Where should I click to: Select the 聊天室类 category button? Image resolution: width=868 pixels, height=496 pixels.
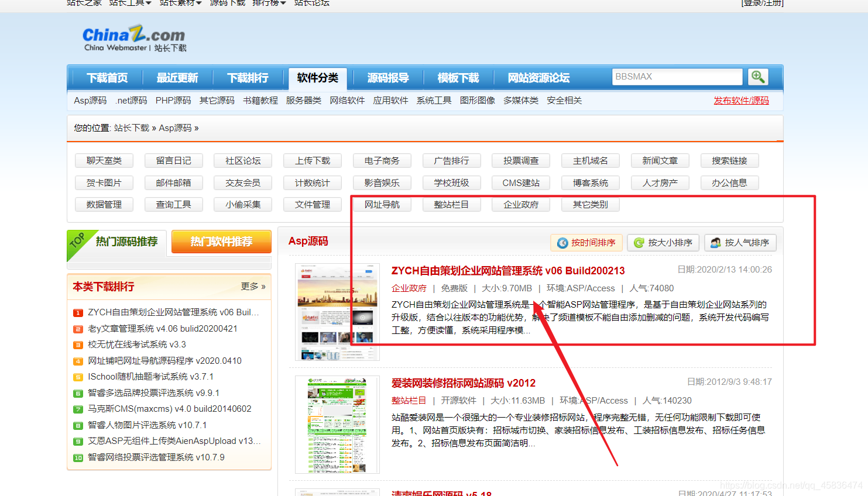104,161
